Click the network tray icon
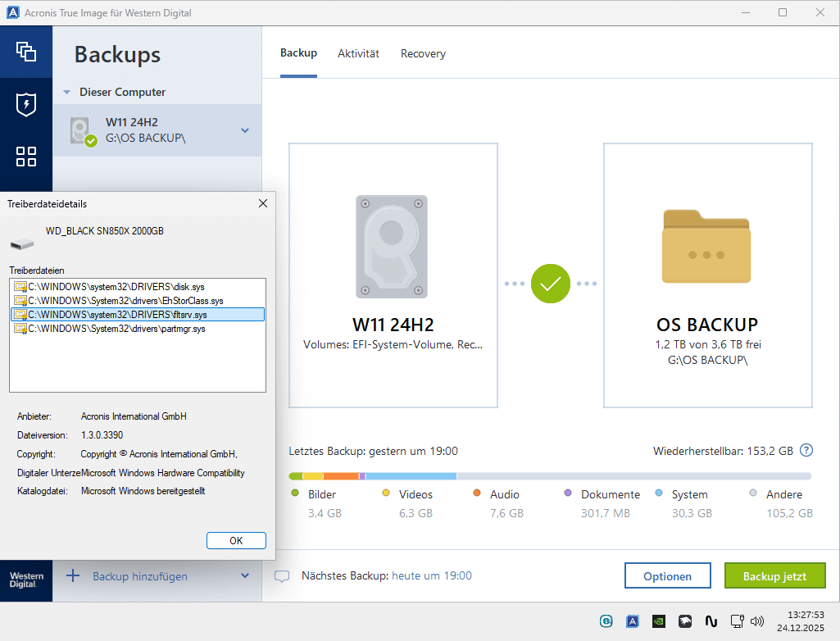 pyautogui.click(x=738, y=621)
